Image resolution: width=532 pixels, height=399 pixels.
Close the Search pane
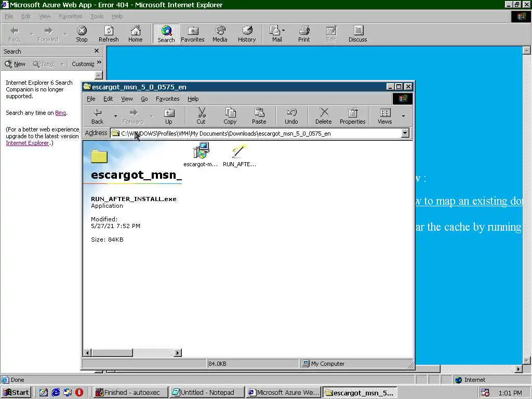(97, 50)
